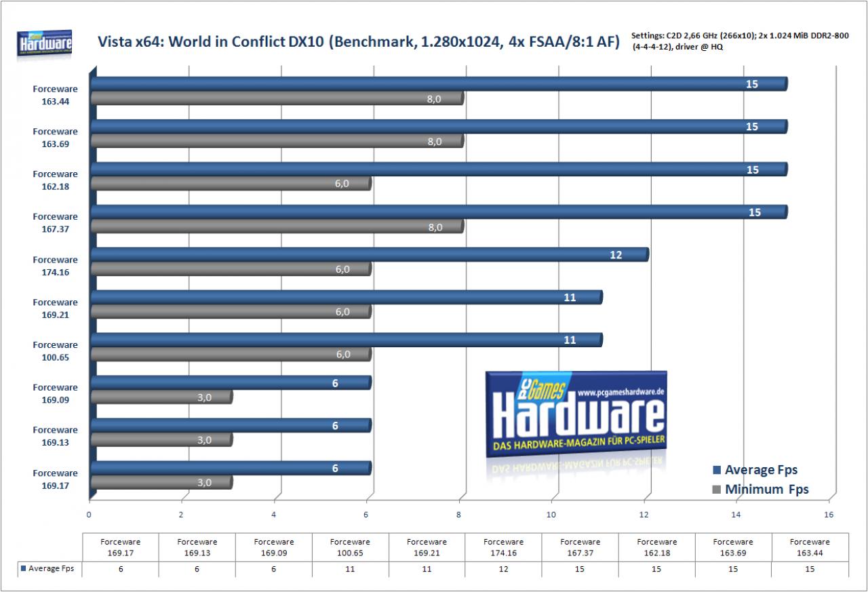This screenshot has width=868, height=592.
Task: Click the table header cell Forceware 169.21
Action: tap(427, 547)
